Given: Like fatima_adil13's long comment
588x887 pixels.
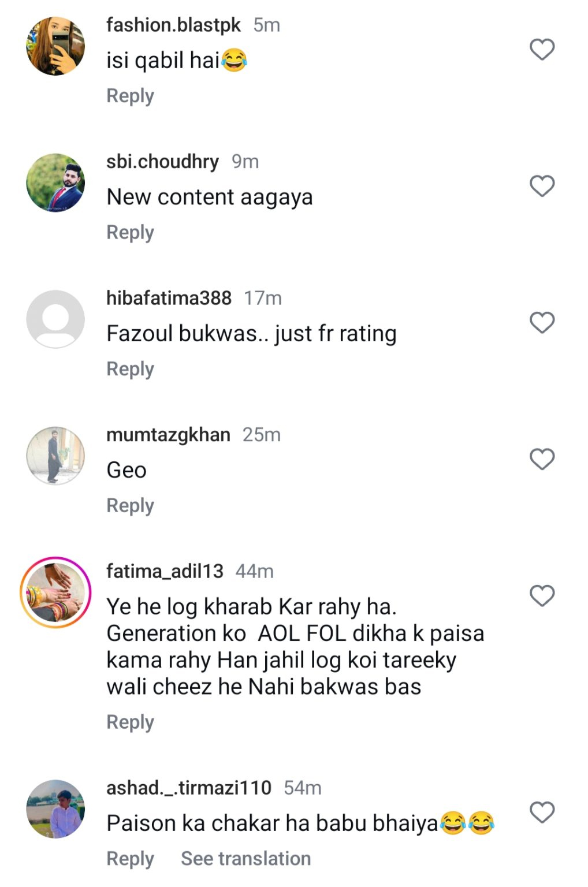Looking at the screenshot, I should tap(542, 595).
